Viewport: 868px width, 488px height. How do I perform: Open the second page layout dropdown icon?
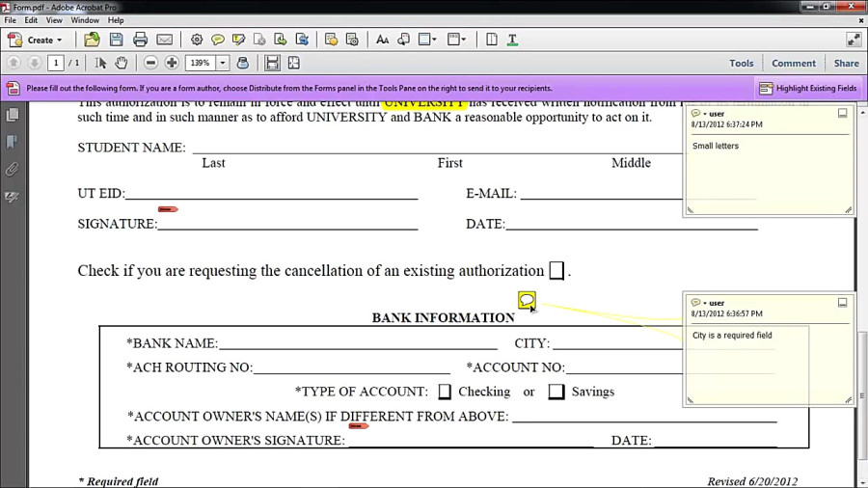pos(457,40)
